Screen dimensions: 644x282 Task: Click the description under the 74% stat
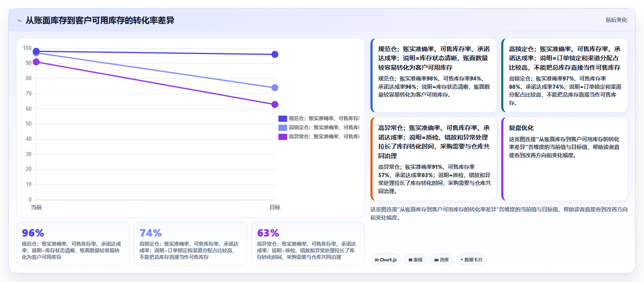[189, 251]
